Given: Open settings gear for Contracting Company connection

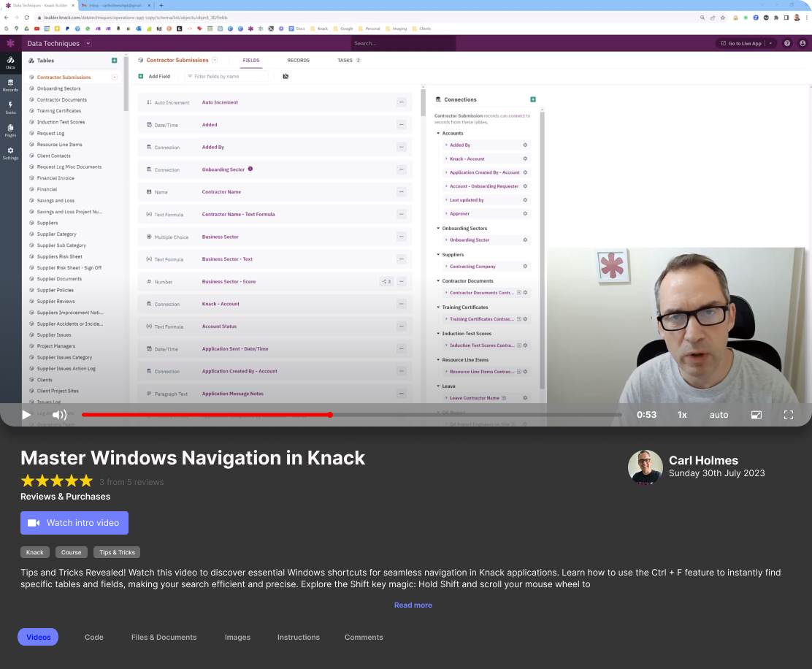Looking at the screenshot, I should click(x=525, y=266).
